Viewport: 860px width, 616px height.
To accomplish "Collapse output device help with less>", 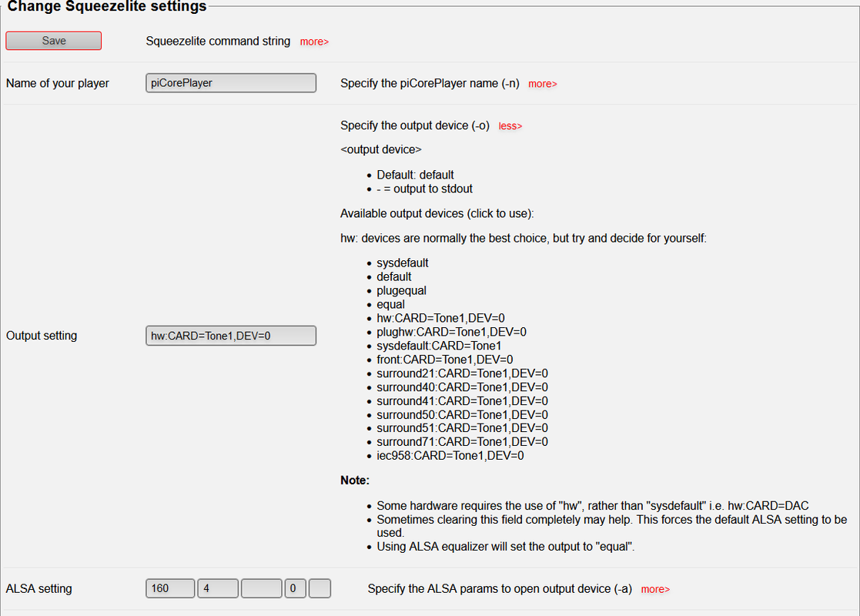I will click(x=510, y=126).
